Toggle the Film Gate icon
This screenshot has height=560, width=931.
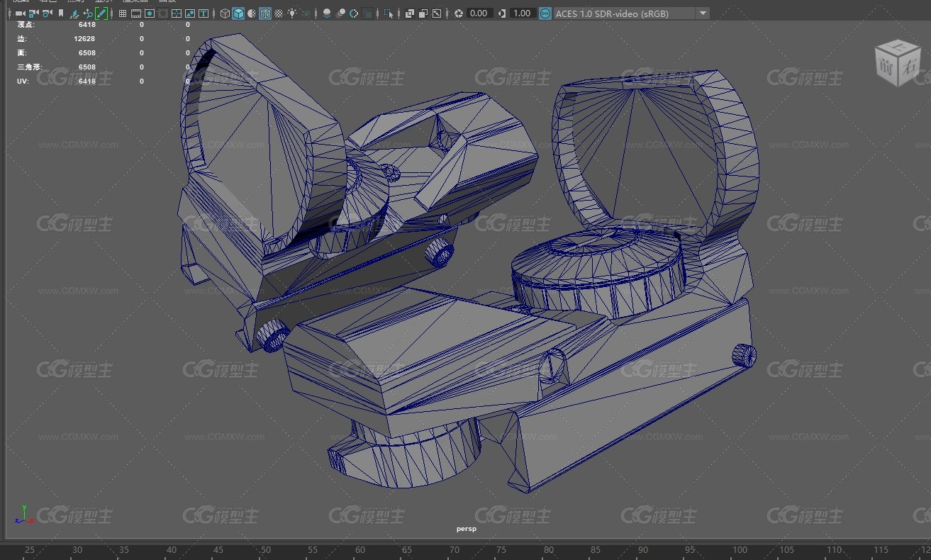pyautogui.click(x=136, y=13)
